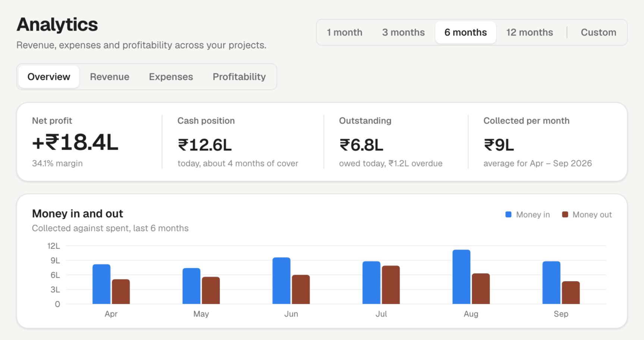Image resolution: width=644 pixels, height=340 pixels.
Task: Click the Sep axis label
Action: (561, 314)
